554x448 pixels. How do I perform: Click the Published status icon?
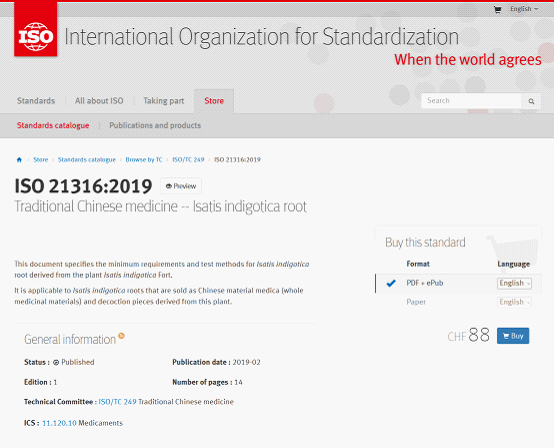[56, 362]
